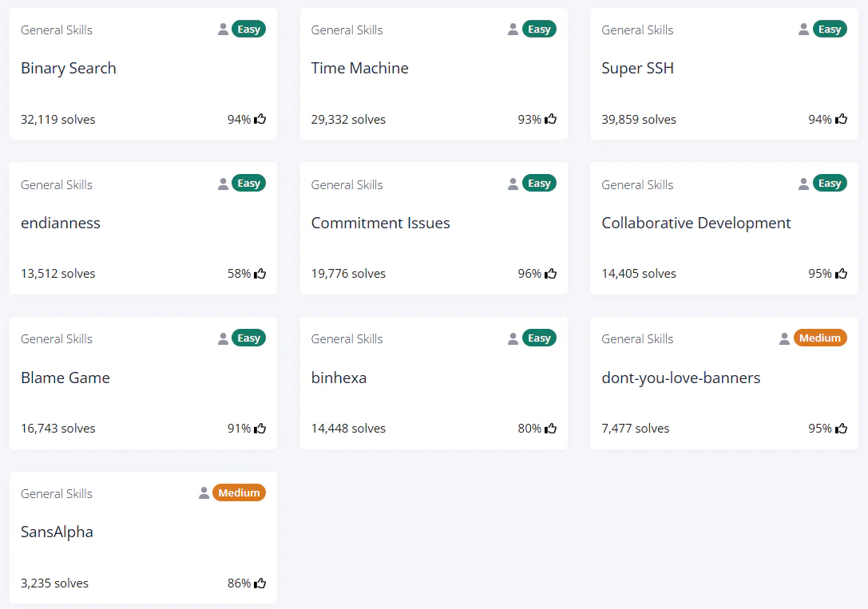Click the Easy badge on Super SSH

pyautogui.click(x=830, y=30)
